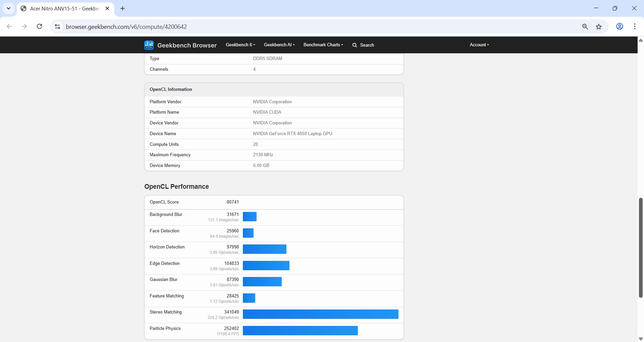Click the page vertical scrollbar thumb
The height and width of the screenshot is (342, 644).
[x=640, y=247]
